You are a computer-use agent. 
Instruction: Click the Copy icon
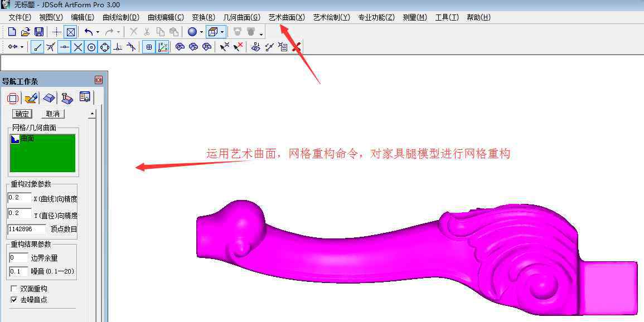[x=161, y=32]
